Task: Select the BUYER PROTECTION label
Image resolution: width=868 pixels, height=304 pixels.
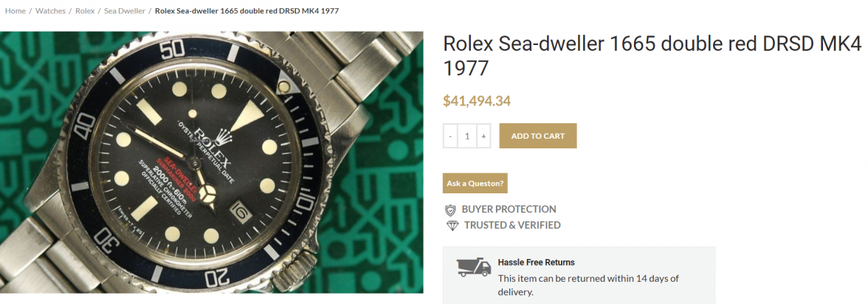Action: (509, 210)
